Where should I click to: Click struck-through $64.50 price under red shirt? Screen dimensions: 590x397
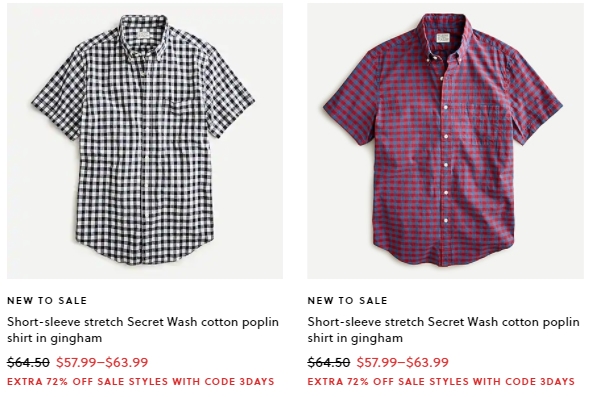328,362
